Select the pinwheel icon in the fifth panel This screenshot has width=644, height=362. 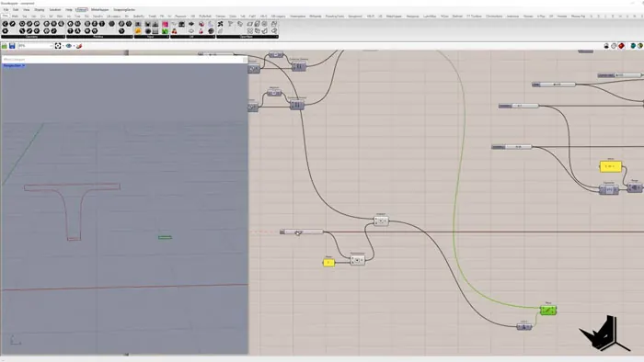(221, 24)
